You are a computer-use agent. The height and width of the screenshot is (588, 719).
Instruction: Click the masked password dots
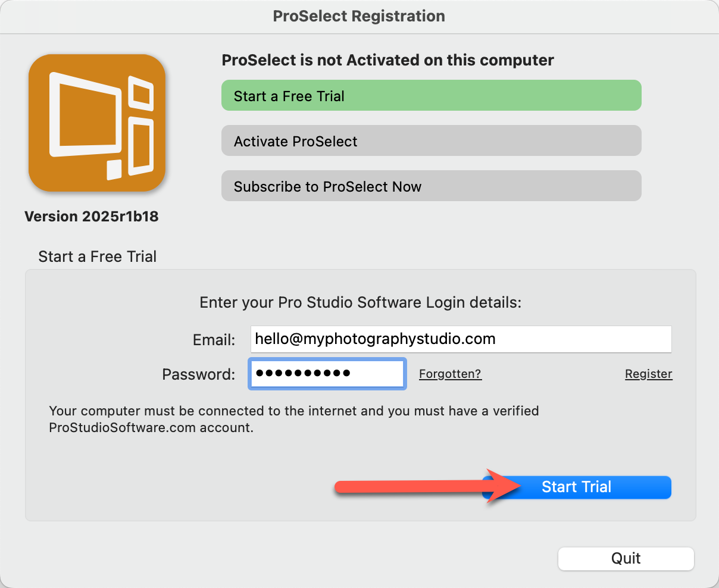coord(303,374)
